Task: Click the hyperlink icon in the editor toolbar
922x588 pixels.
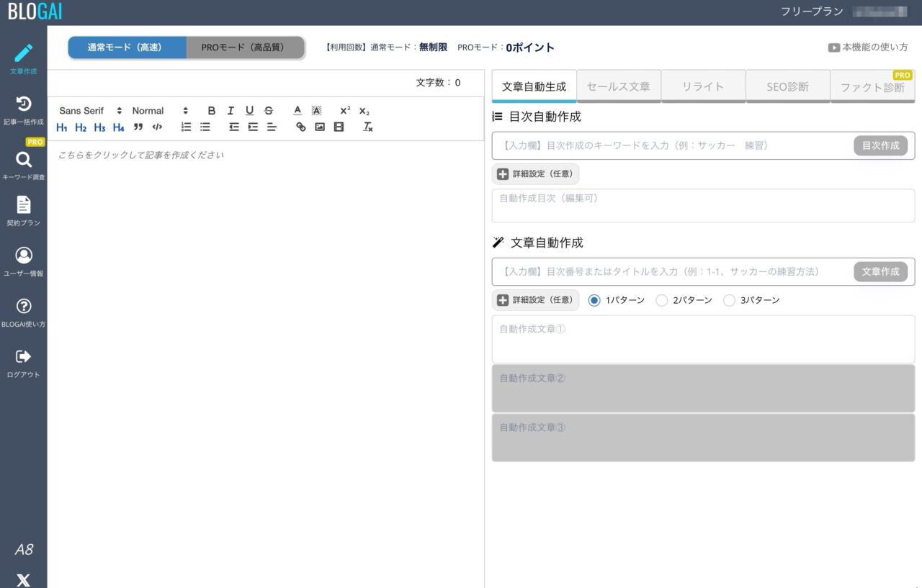Action: (301, 127)
